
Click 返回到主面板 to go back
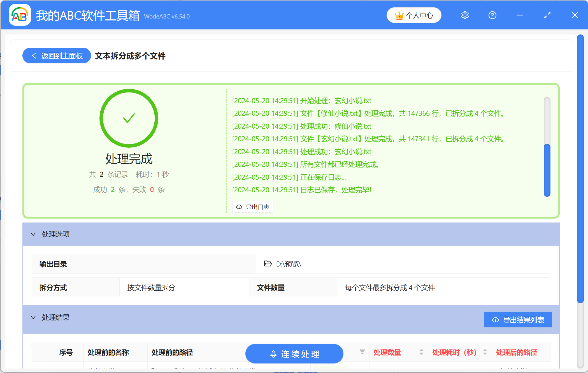[x=56, y=55]
